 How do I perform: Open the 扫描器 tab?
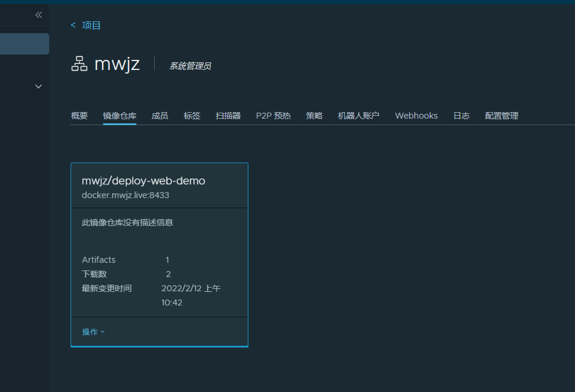(228, 116)
